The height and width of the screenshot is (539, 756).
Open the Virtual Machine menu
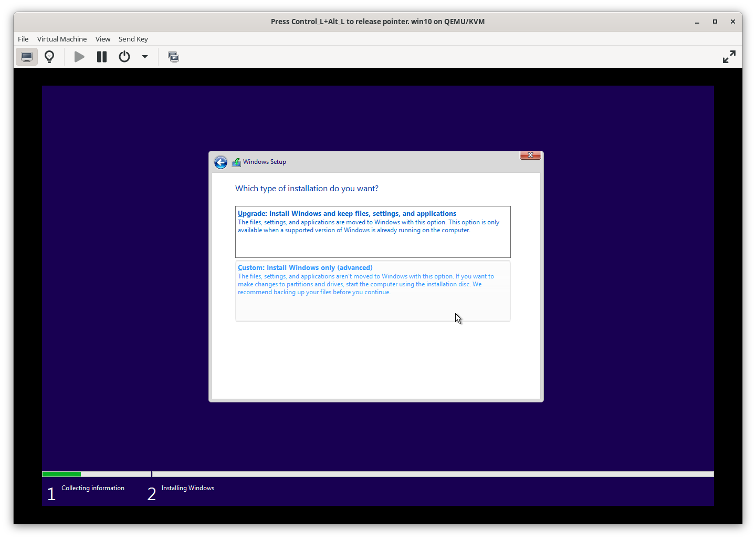click(62, 39)
